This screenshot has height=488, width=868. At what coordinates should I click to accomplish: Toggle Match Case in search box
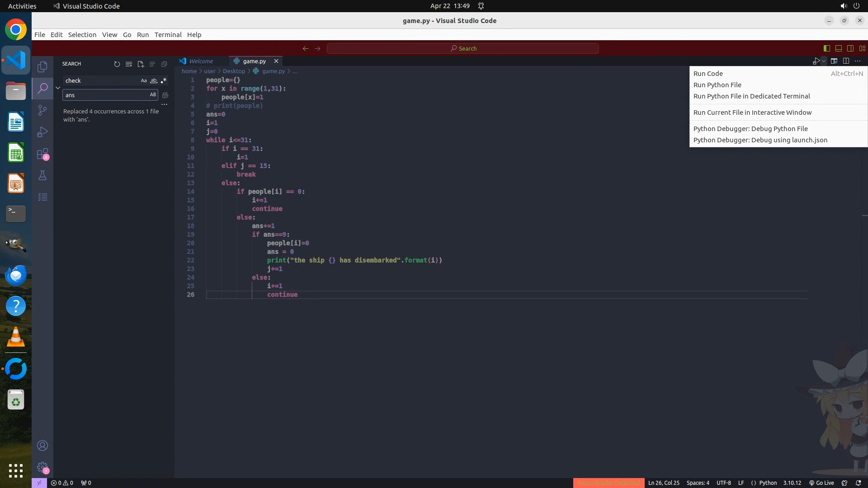(144, 80)
